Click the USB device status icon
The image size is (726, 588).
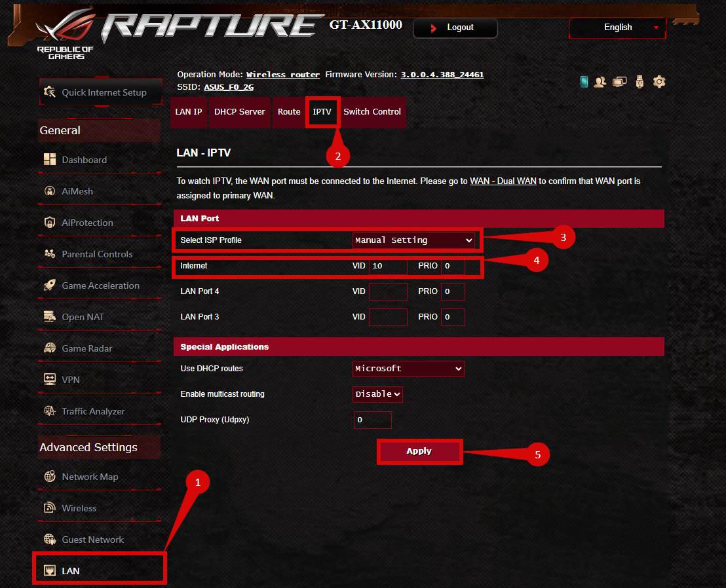pos(640,82)
